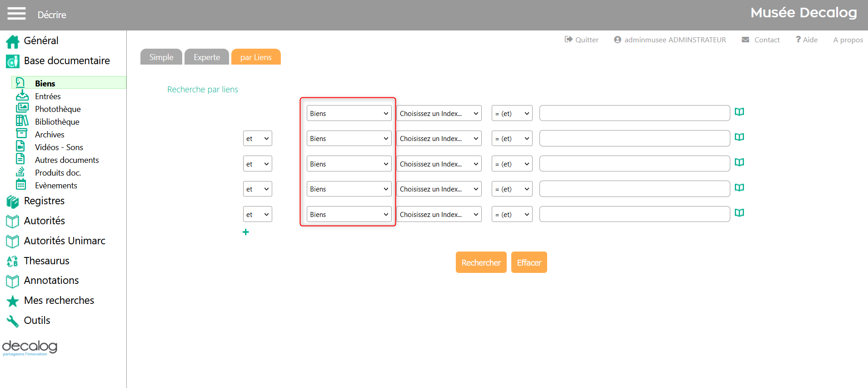Click the book icon on last search row

(x=739, y=213)
